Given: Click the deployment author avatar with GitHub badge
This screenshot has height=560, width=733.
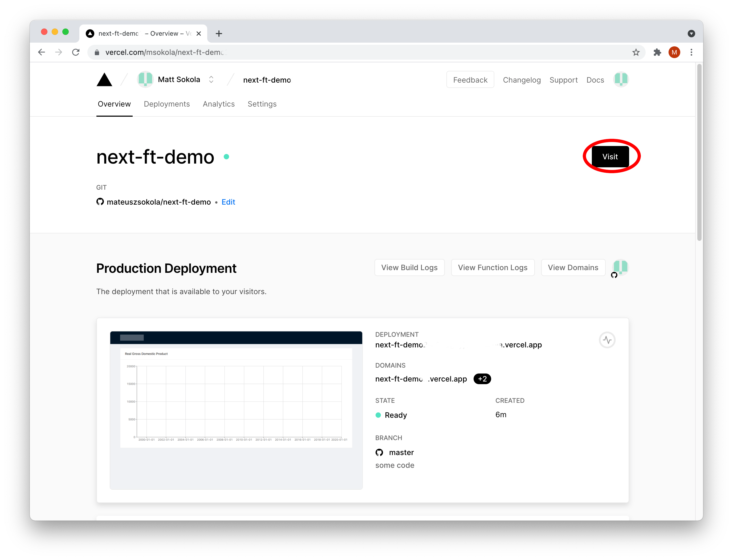Looking at the screenshot, I should click(620, 268).
